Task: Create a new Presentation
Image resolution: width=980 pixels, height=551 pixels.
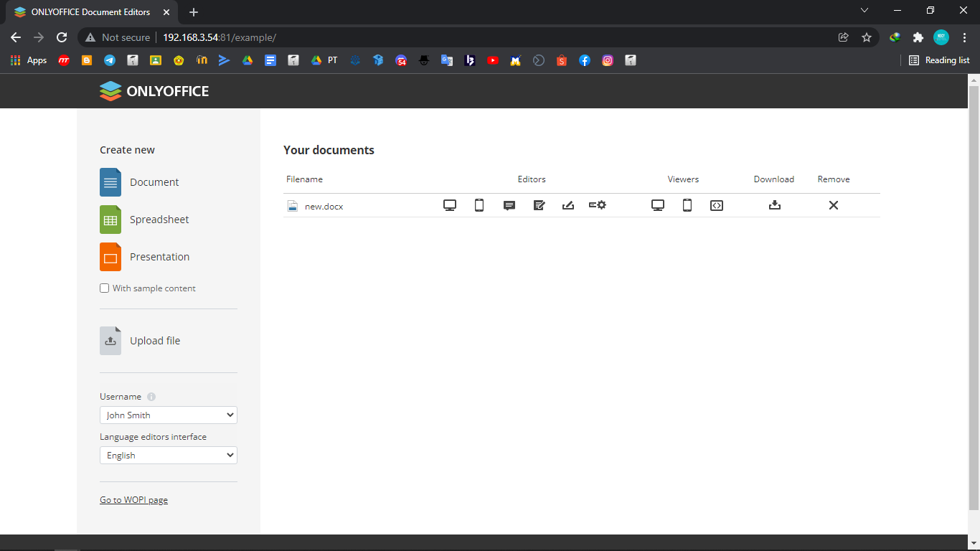Action: click(159, 257)
